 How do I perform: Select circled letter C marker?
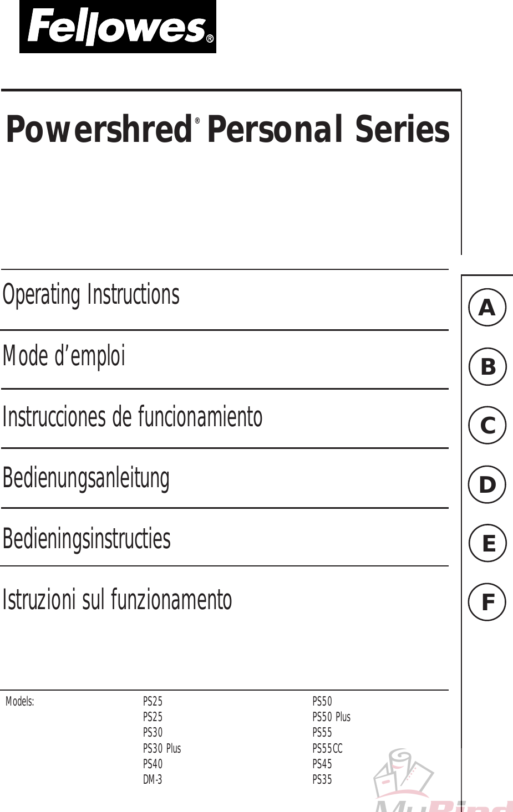pos(487,426)
